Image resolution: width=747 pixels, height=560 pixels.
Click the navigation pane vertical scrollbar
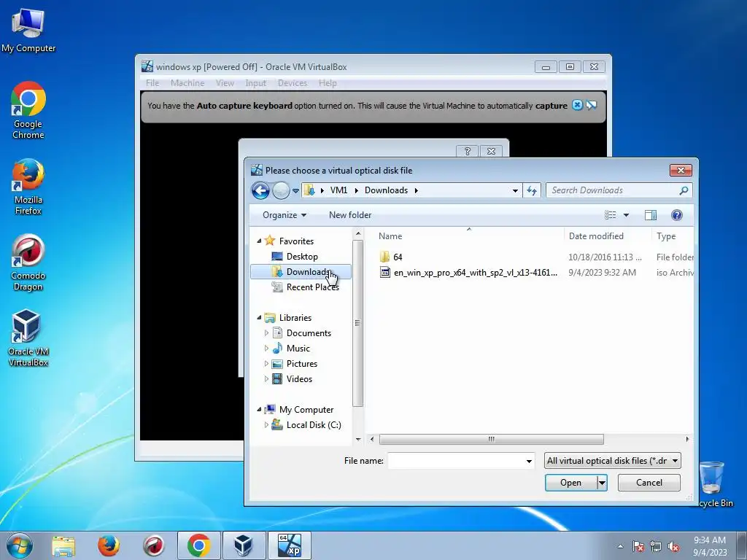[357, 323]
